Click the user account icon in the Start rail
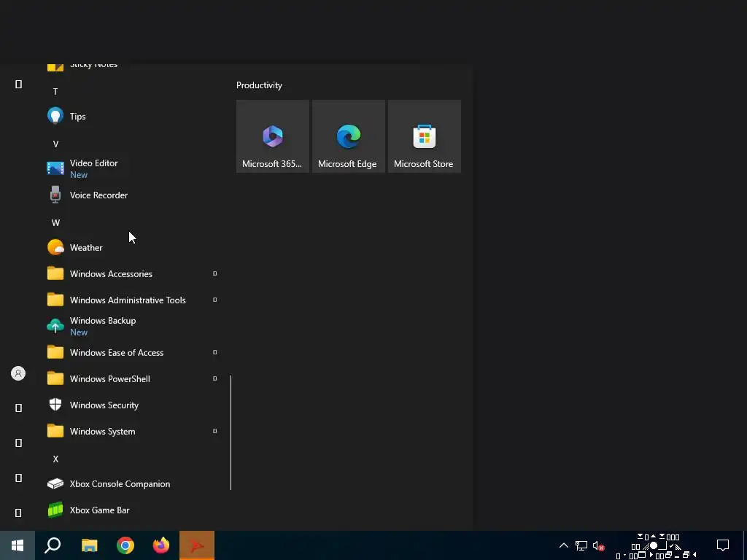Screen dimensions: 747x560 point(18,373)
